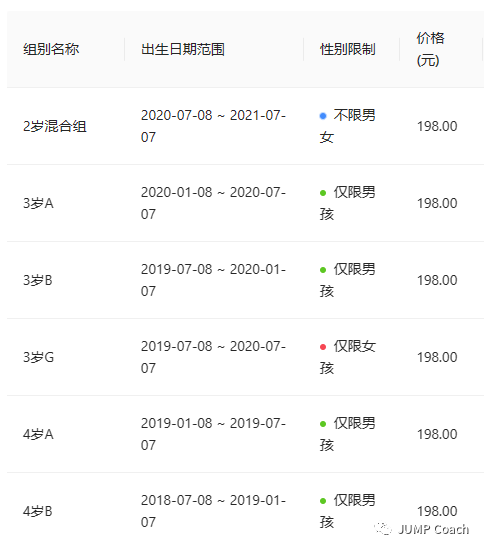Click the blue dot beside 不限男女
This screenshot has height=549, width=484.
click(x=323, y=116)
